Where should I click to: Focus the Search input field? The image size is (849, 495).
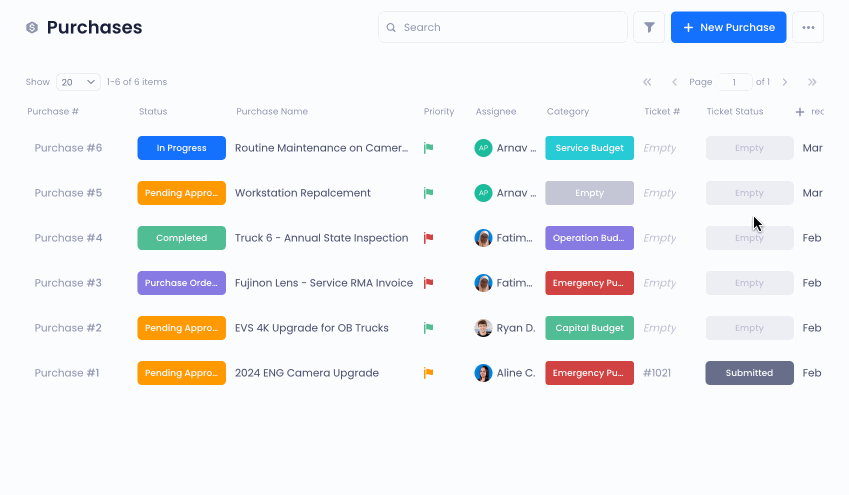click(x=502, y=27)
